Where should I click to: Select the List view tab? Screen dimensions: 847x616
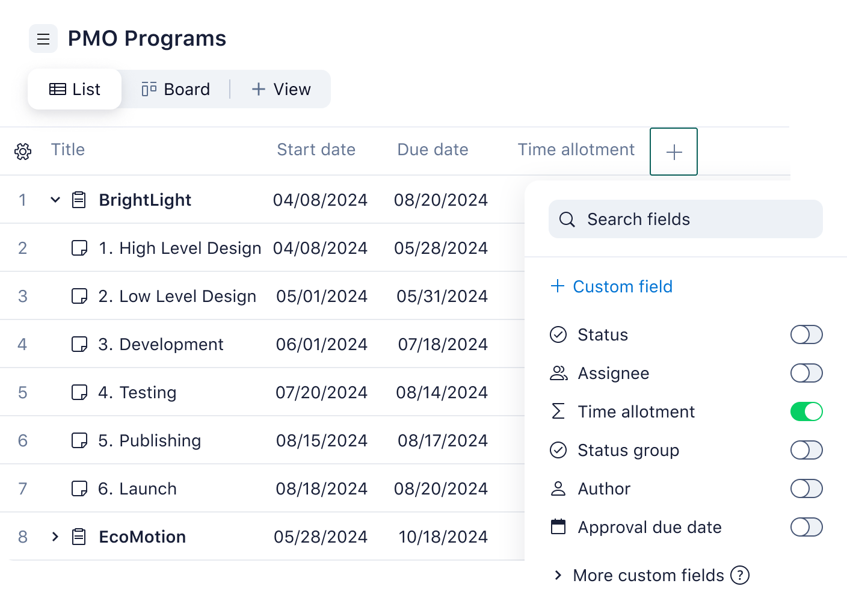74,89
